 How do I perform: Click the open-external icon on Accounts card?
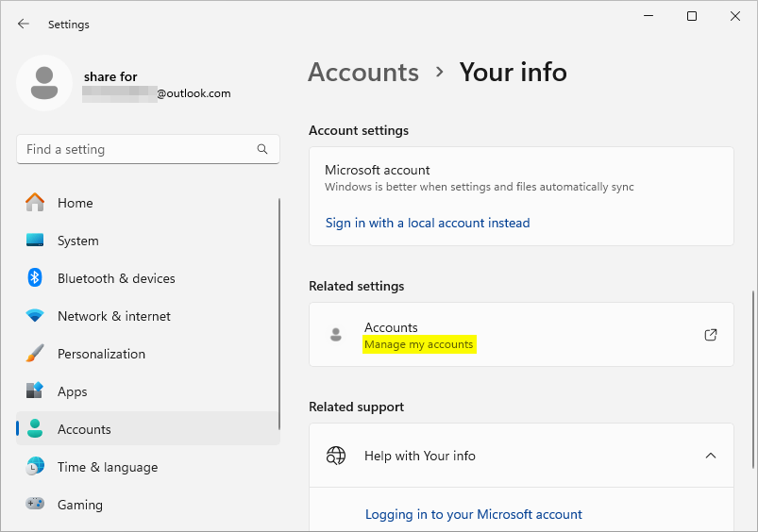[711, 334]
